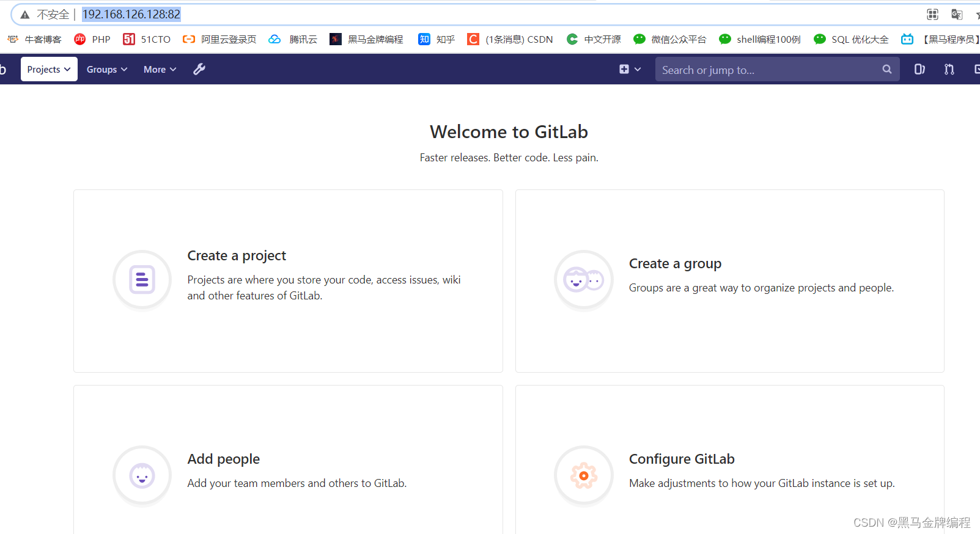This screenshot has height=534, width=980.
Task: Open the Groups dropdown menu
Action: click(x=107, y=69)
